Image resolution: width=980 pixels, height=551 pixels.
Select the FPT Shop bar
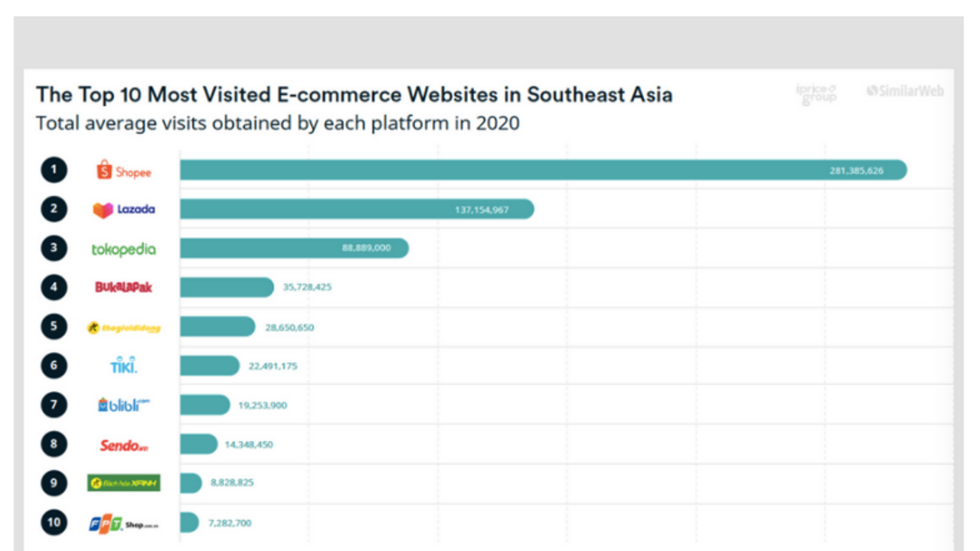pyautogui.click(x=189, y=523)
